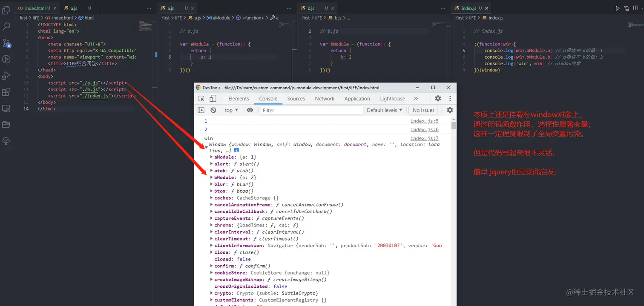Toggle live expression eye icon in console
The height and width of the screenshot is (306, 644).
tap(250, 110)
